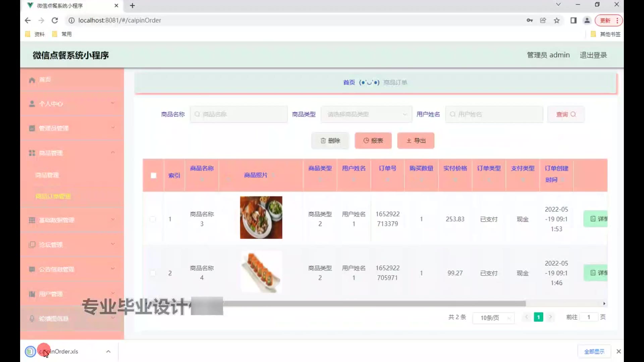Open the browser side panel icon
The image size is (644, 362).
(x=574, y=20)
